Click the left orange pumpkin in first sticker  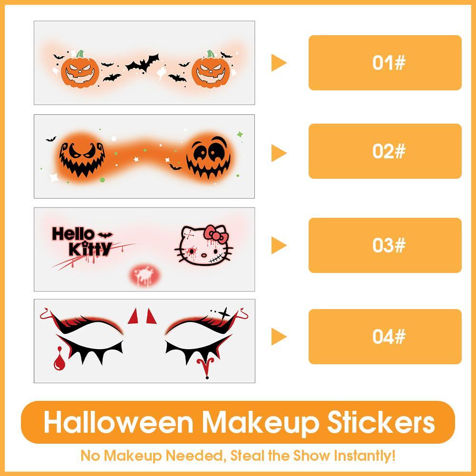80,70
